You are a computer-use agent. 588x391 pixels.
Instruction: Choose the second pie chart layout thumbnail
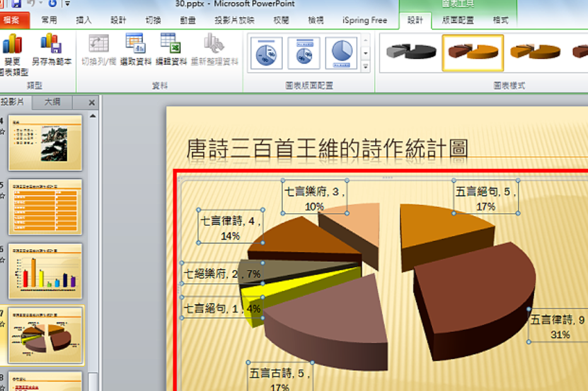click(304, 53)
